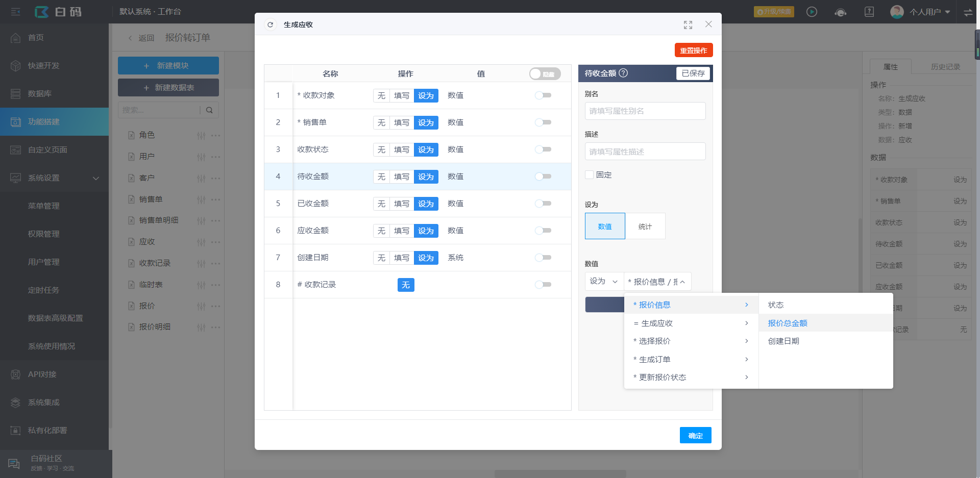Click into the 描述 input field
The width and height of the screenshot is (980, 478).
point(645,152)
